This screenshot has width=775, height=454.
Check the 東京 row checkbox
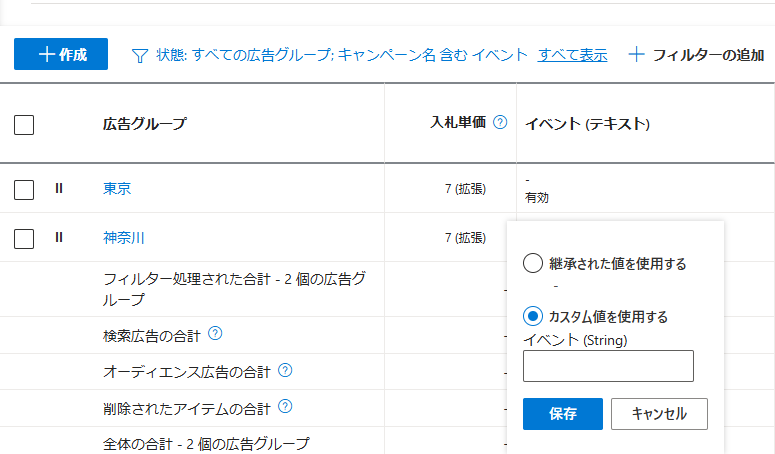25,189
